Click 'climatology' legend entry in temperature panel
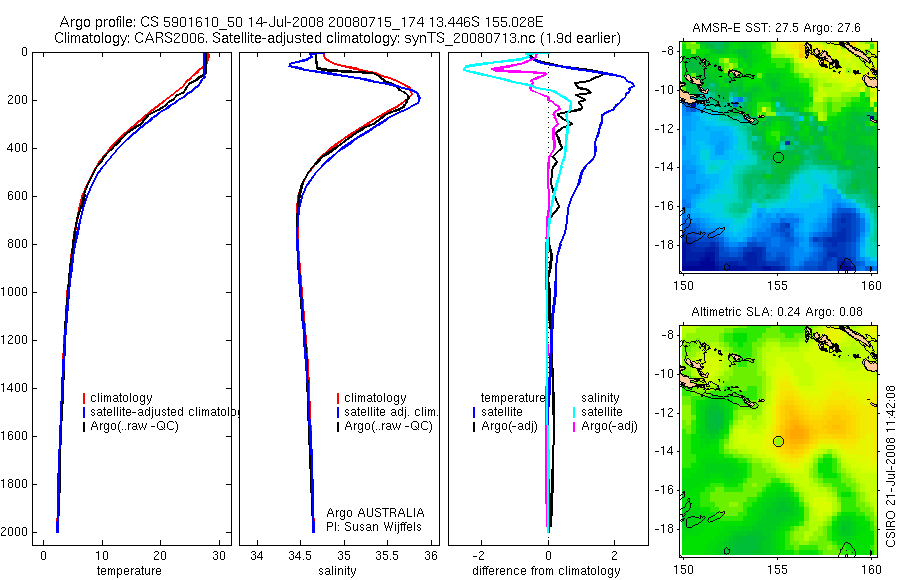The image size is (900, 580). (x=118, y=398)
